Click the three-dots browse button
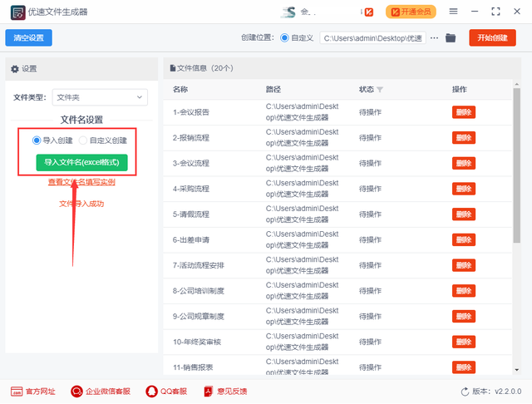Viewport: 532px width, 404px height. click(434, 38)
